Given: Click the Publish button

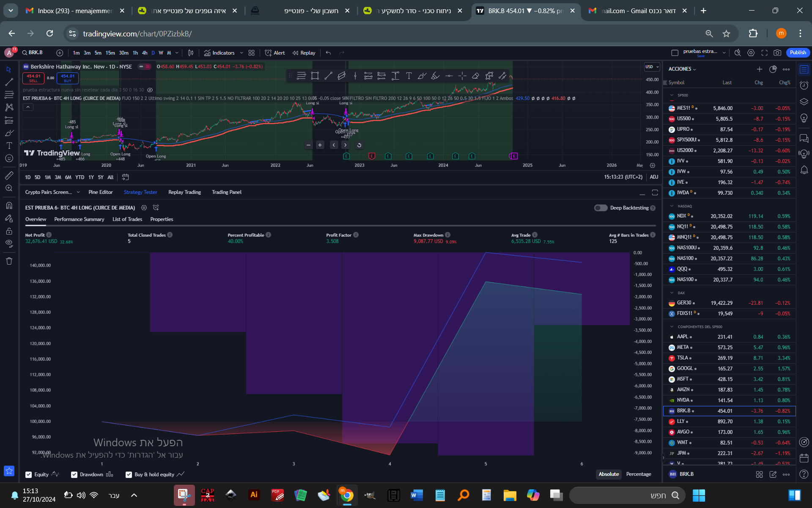Looking at the screenshot, I should 798,52.
